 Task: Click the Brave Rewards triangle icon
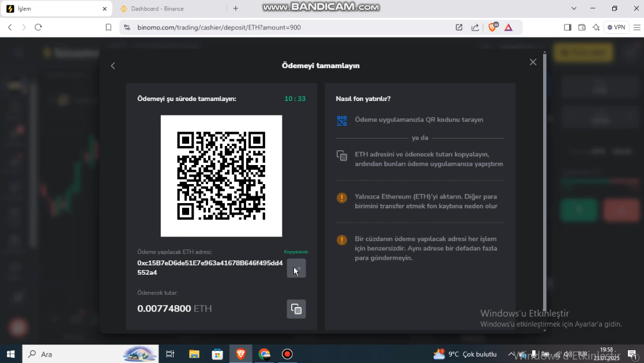[x=509, y=27]
